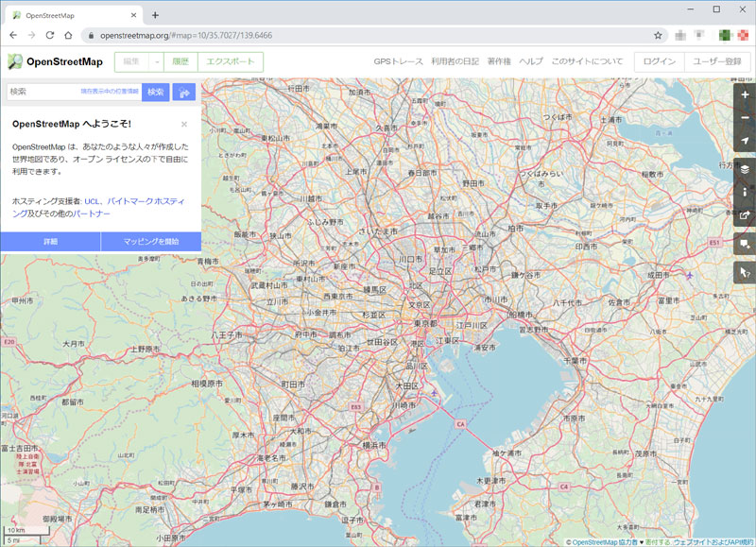Screen dimensions: 756x547
Task: Click the つくば市 label on the map
Action: point(558,117)
